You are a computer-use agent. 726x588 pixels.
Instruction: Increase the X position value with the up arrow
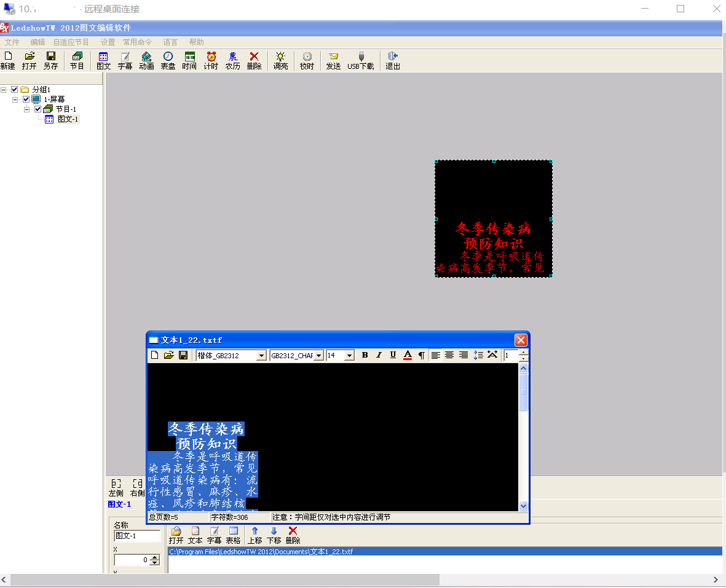click(155, 557)
